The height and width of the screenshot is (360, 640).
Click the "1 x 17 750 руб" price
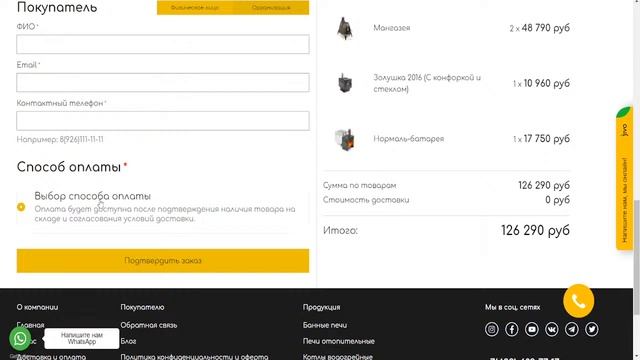click(x=541, y=139)
